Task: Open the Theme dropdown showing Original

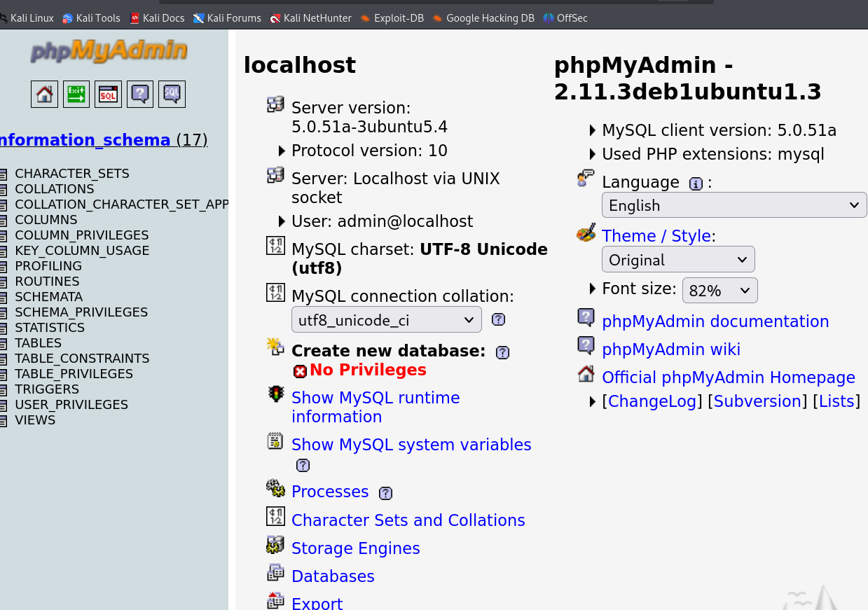Action: 678,259
